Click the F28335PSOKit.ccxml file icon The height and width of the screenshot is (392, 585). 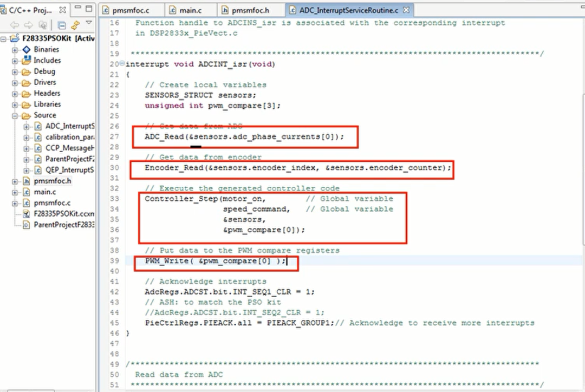coord(27,214)
